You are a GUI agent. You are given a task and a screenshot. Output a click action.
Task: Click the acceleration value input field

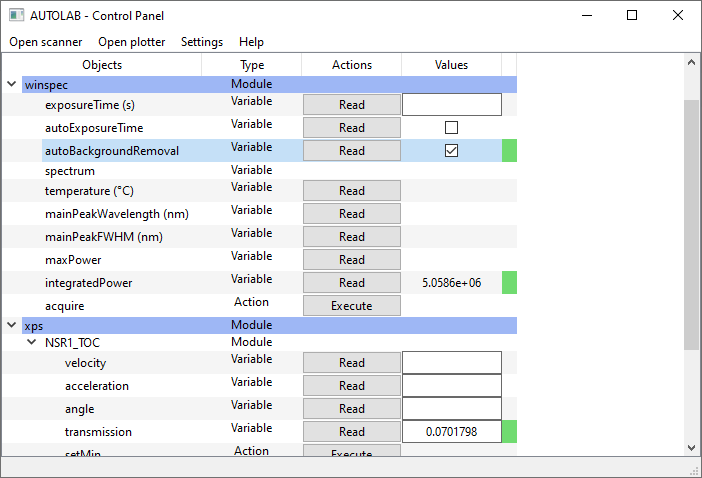tap(452, 386)
